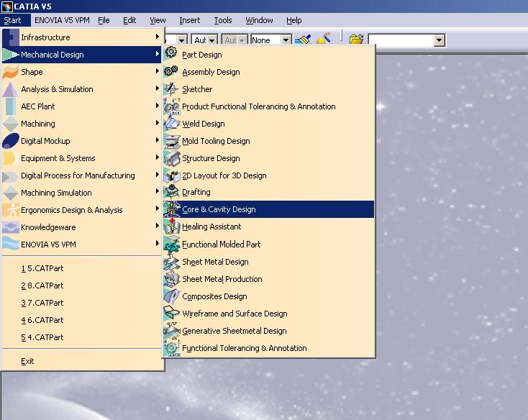Click the Core & Cavity Design icon
The height and width of the screenshot is (420, 528).
pos(172,209)
